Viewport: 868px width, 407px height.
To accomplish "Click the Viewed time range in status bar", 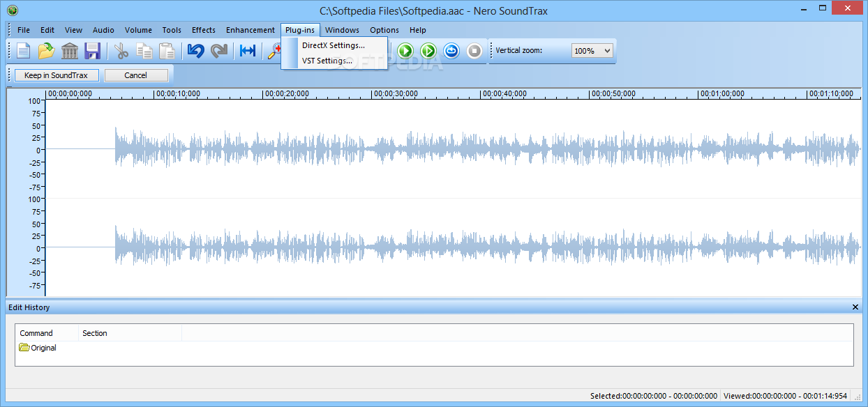I will [x=785, y=396].
